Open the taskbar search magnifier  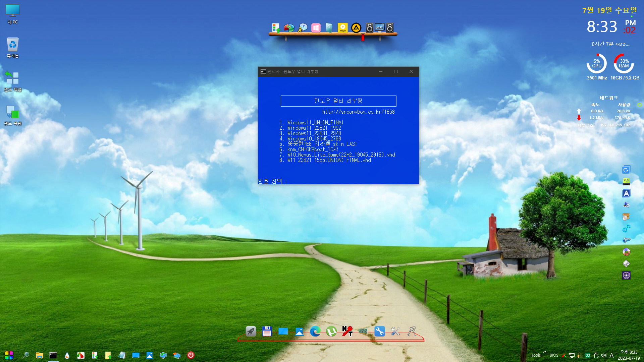click(26, 355)
